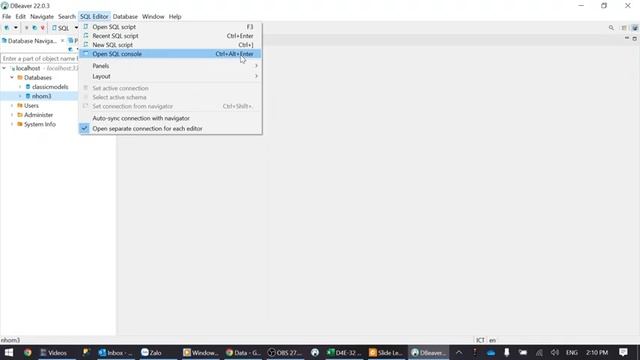Open the Window menu
This screenshot has width=640, height=360.
tap(153, 17)
